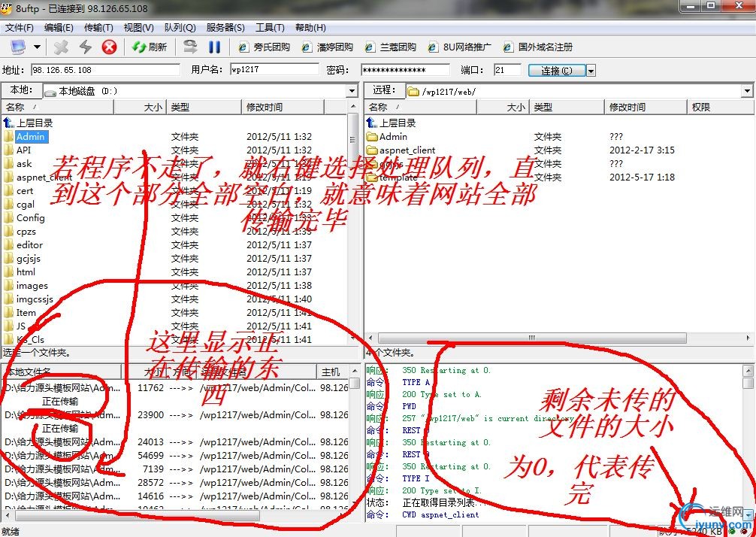
Task: Expand the site manager dropdown arrow
Action: click(x=37, y=47)
